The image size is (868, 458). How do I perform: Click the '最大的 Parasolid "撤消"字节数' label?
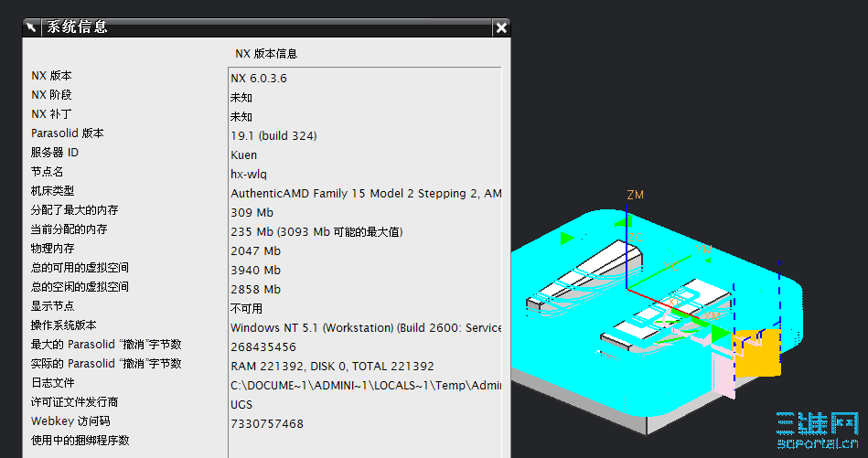click(x=106, y=344)
